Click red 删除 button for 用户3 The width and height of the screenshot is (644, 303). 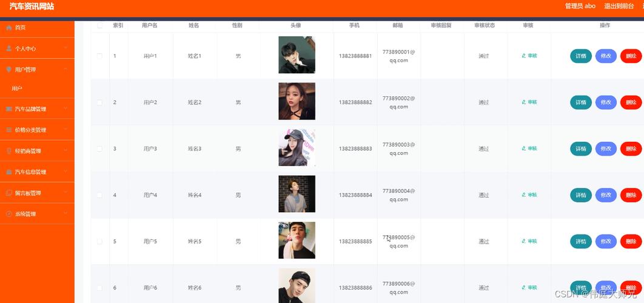631,148
